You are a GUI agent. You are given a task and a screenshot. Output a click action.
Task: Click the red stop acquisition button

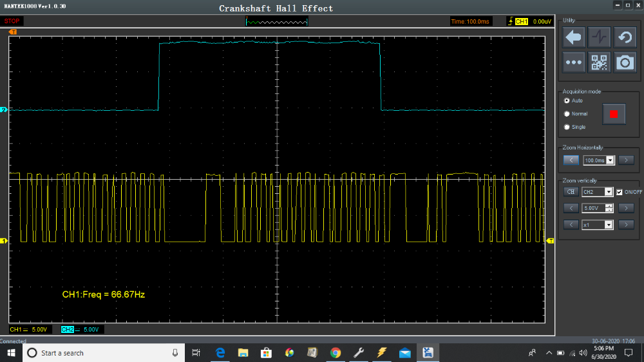coord(614,114)
